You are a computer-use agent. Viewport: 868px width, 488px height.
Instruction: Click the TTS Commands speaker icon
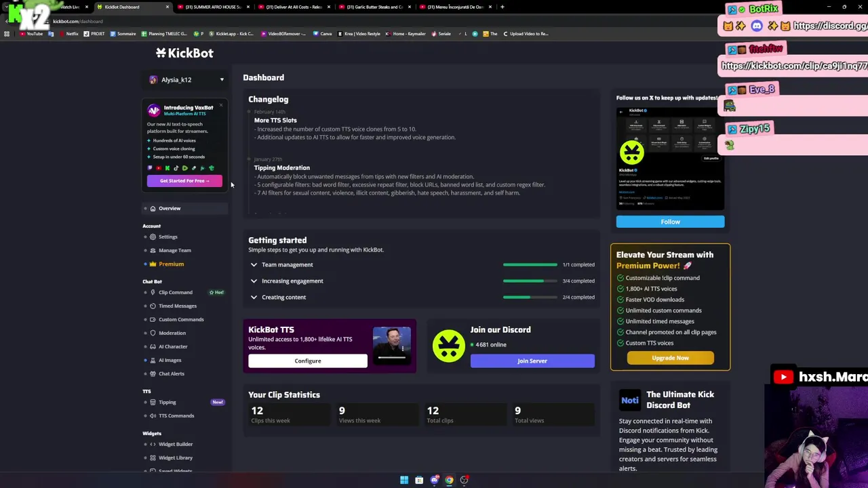coord(153,416)
